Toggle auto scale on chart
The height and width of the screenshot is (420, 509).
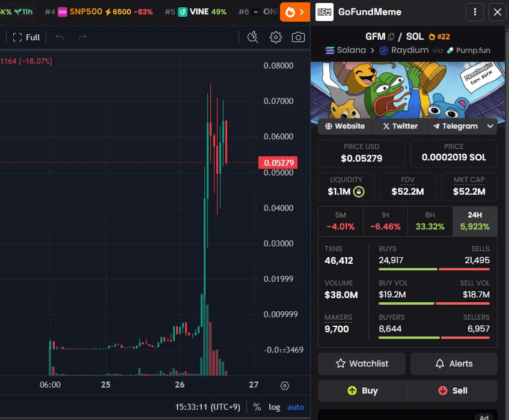pos(296,407)
